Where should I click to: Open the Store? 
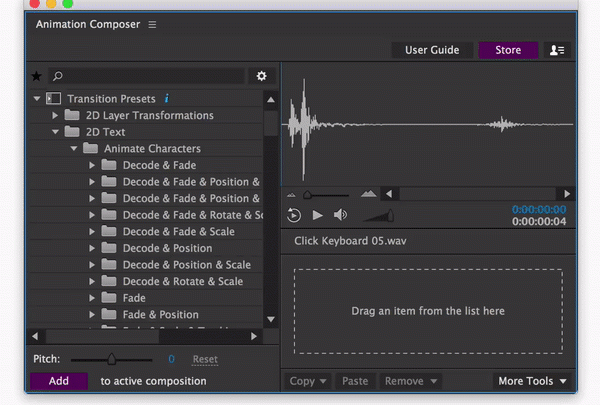point(508,50)
